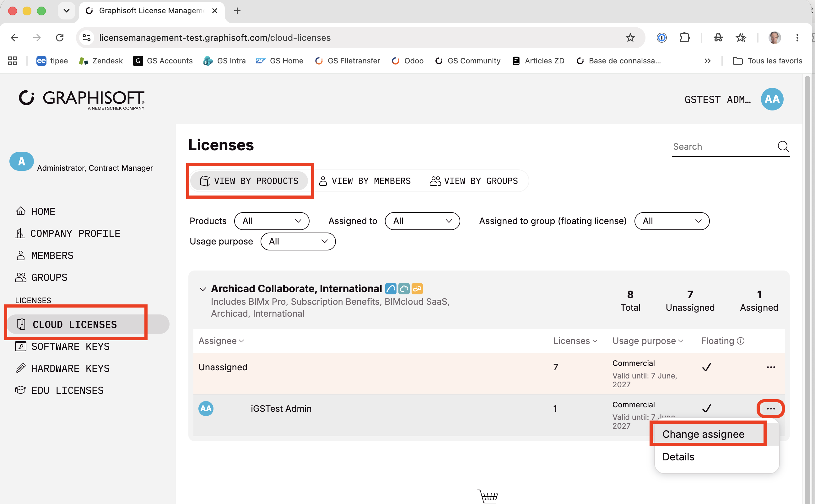Reload the page
815x504 pixels.
60,38
